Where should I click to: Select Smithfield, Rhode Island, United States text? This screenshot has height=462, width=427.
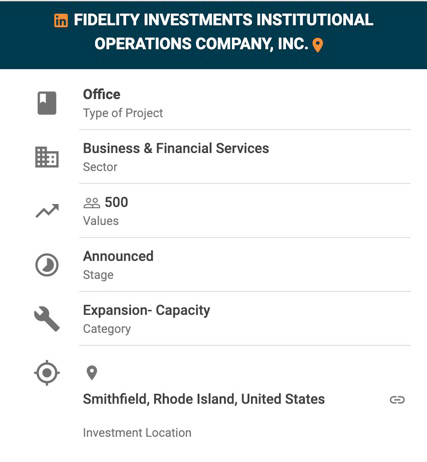(x=204, y=399)
